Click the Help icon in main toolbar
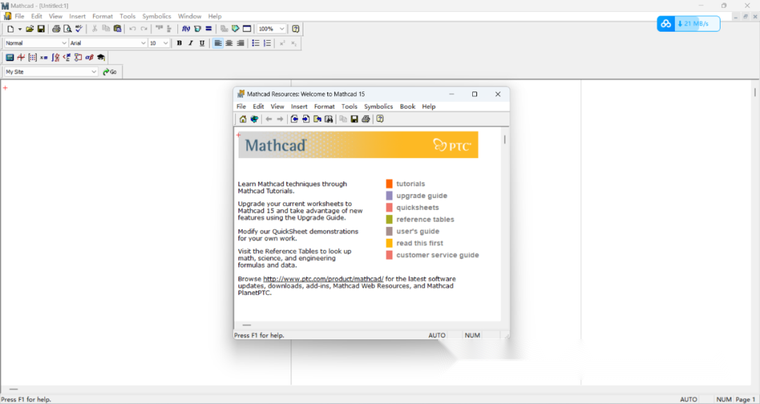Viewport: 760px width, 404px height. pos(296,29)
